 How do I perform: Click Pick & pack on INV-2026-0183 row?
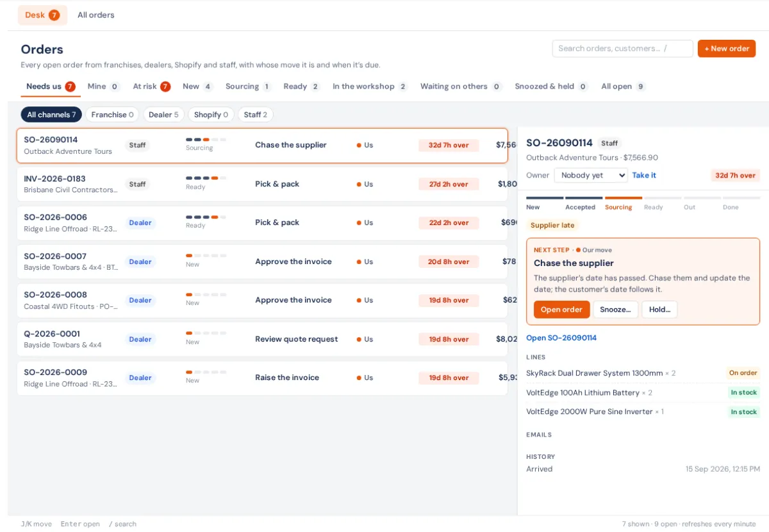coord(277,184)
